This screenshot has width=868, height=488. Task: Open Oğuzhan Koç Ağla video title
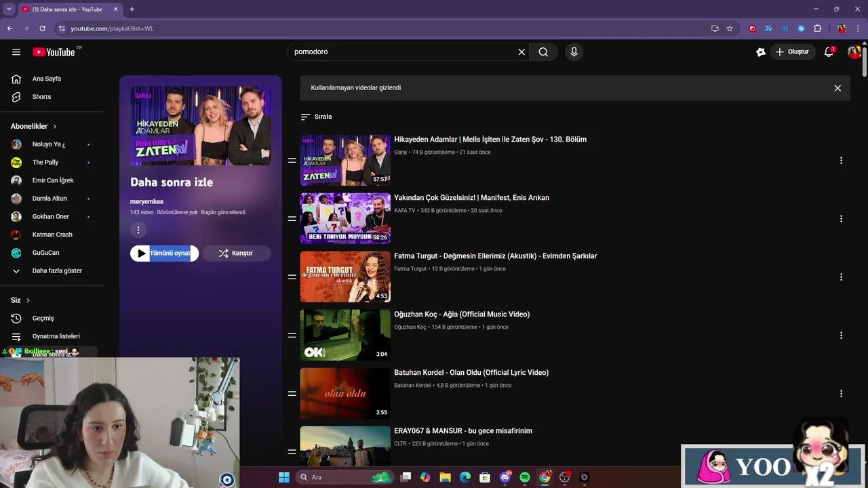tap(462, 314)
